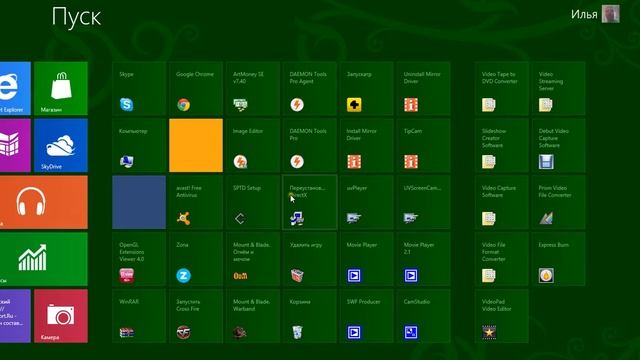640x360 pixels.
Task: Open the UVScreenCam tile
Action: pos(423,202)
